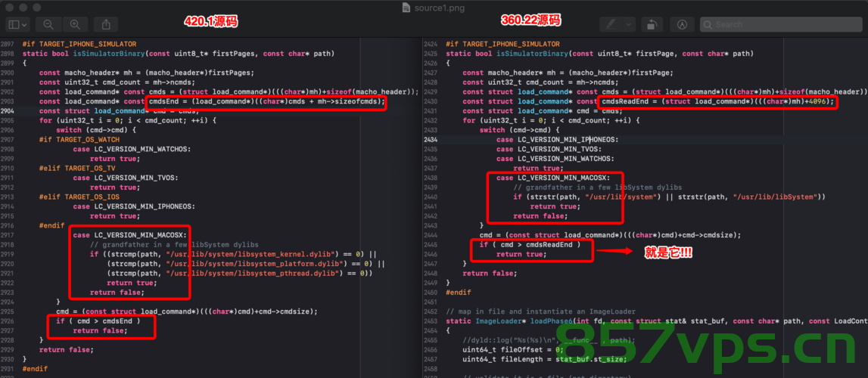Click 'case LC_VERSION_MIN_TVOS:' on line 2435
The height and width of the screenshot is (378, 868).
[x=549, y=149]
